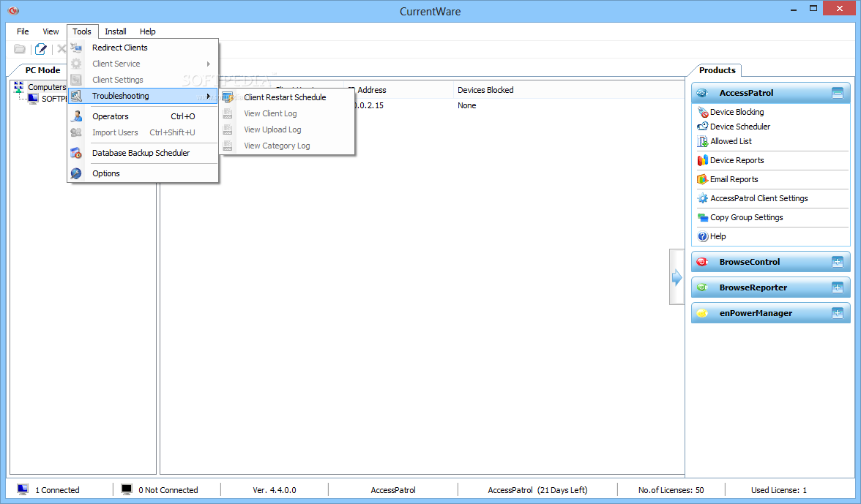Open the Install menu
The height and width of the screenshot is (504, 861).
click(x=116, y=31)
